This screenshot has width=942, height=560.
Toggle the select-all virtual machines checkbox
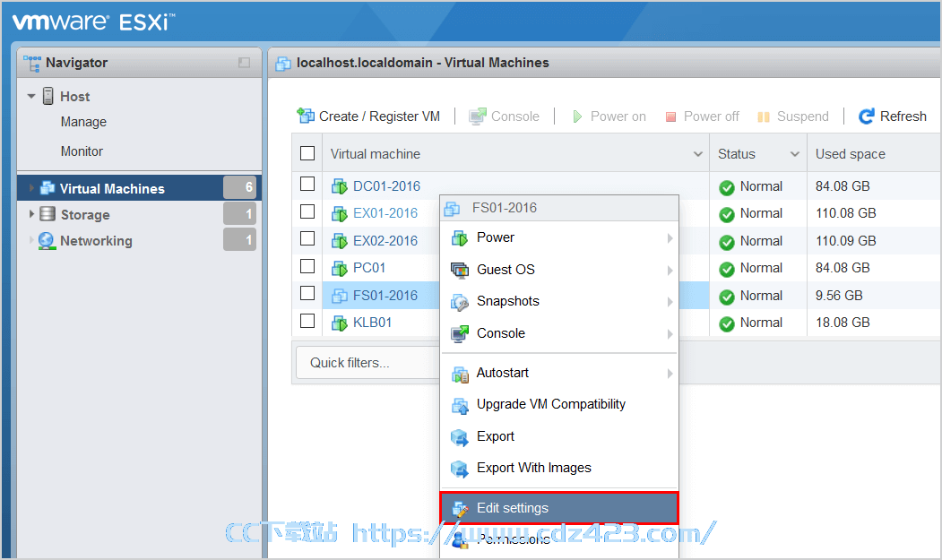[x=307, y=153]
